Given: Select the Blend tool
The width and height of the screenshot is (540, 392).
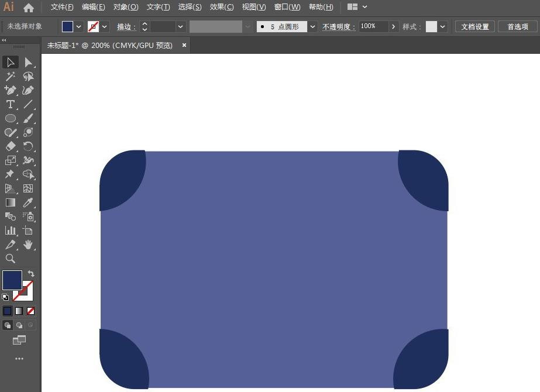Looking at the screenshot, I should [x=11, y=216].
